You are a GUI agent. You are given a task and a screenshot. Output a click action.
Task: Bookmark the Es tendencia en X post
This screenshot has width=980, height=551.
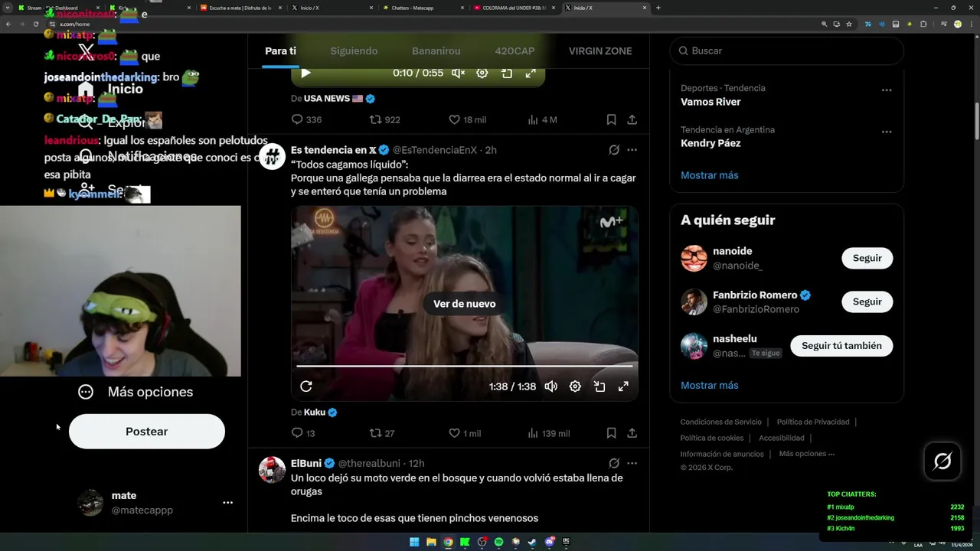tap(611, 433)
